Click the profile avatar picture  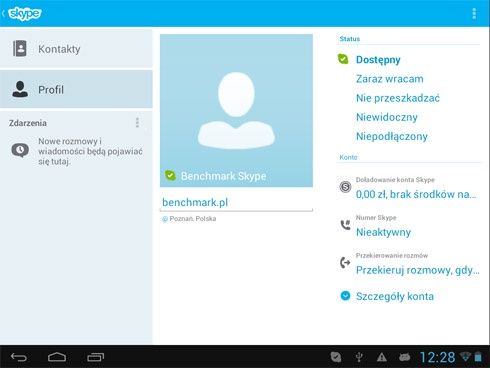(236, 110)
